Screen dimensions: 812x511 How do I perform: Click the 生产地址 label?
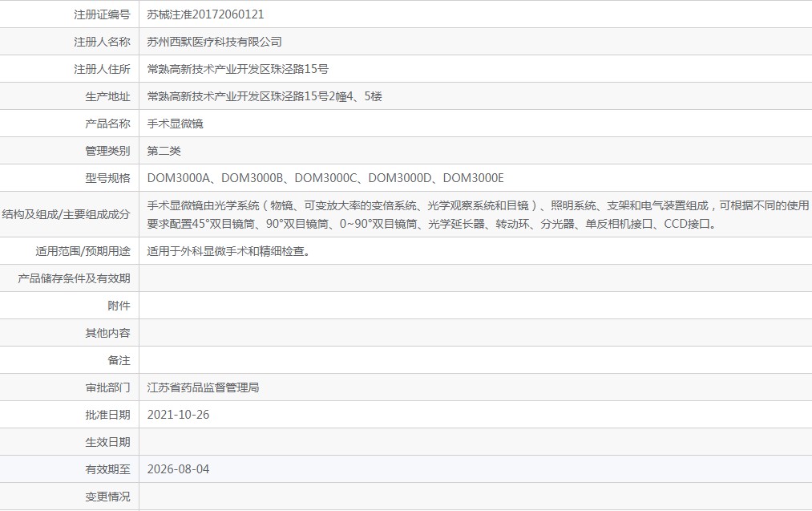pyautogui.click(x=107, y=96)
